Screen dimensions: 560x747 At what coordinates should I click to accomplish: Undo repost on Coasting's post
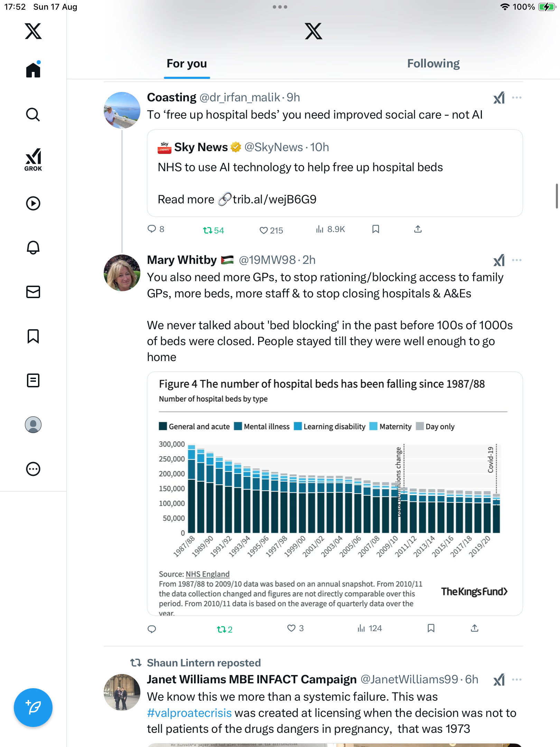point(208,230)
